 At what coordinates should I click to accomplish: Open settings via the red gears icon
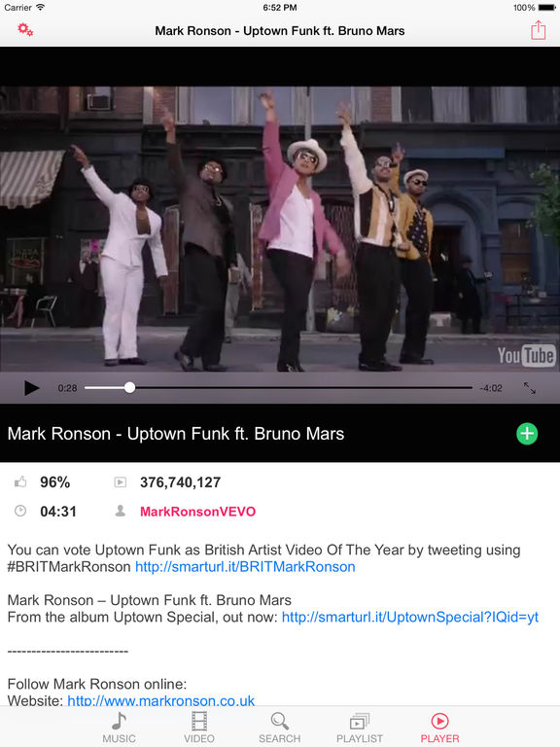pyautogui.click(x=25, y=30)
